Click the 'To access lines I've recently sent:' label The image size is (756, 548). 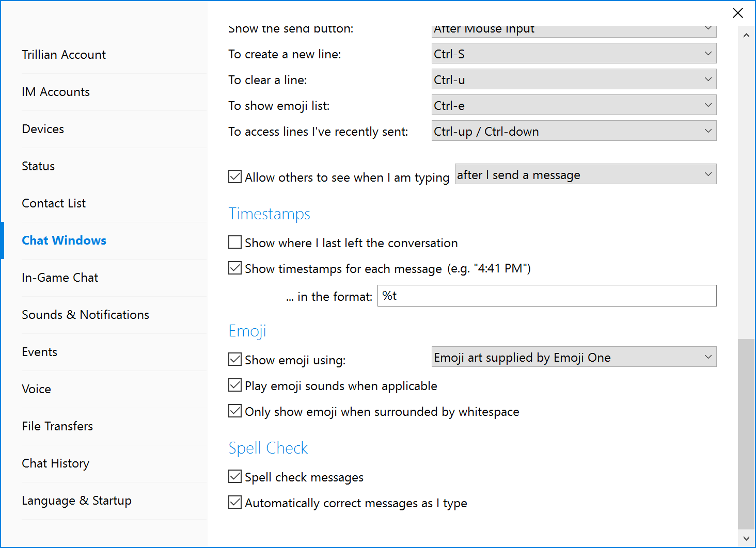tap(318, 132)
